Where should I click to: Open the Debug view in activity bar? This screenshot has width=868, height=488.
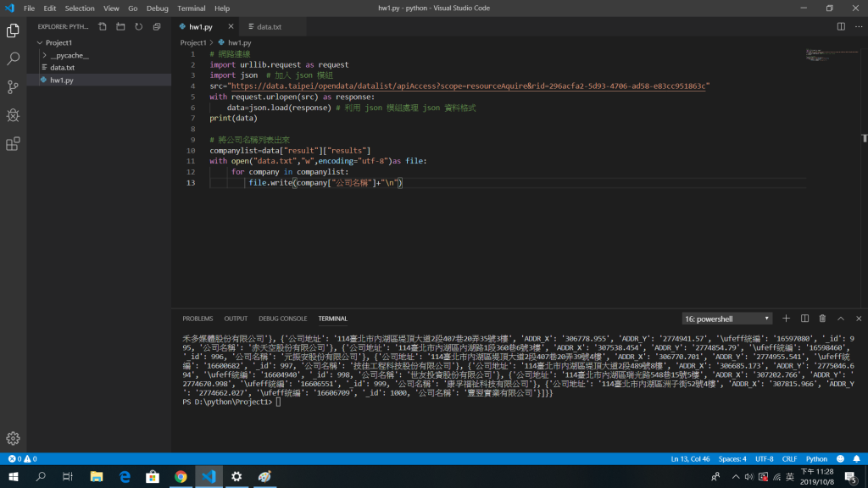point(13,115)
